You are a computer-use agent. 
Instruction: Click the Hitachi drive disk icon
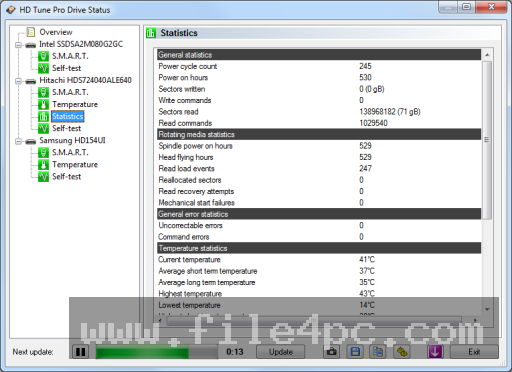click(x=31, y=81)
